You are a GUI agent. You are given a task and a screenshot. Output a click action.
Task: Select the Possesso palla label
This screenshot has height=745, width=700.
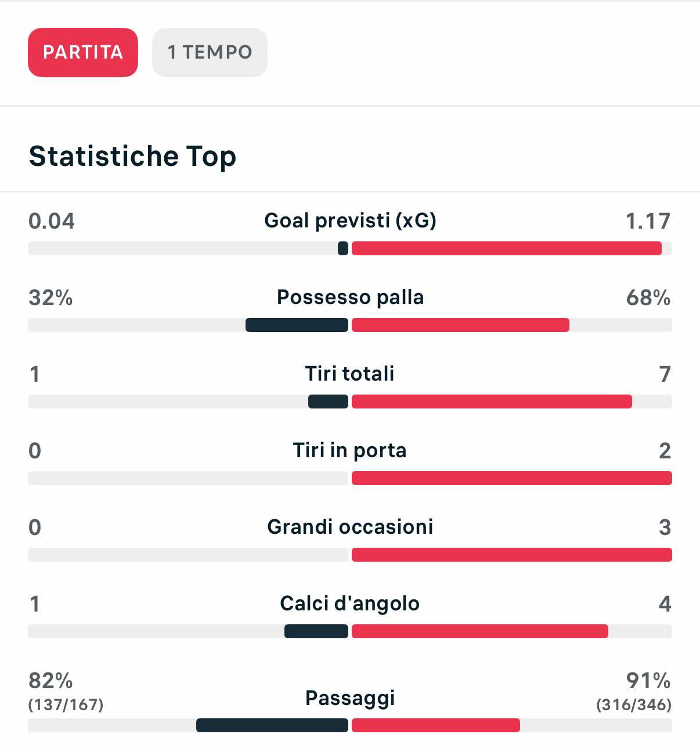pos(350,297)
